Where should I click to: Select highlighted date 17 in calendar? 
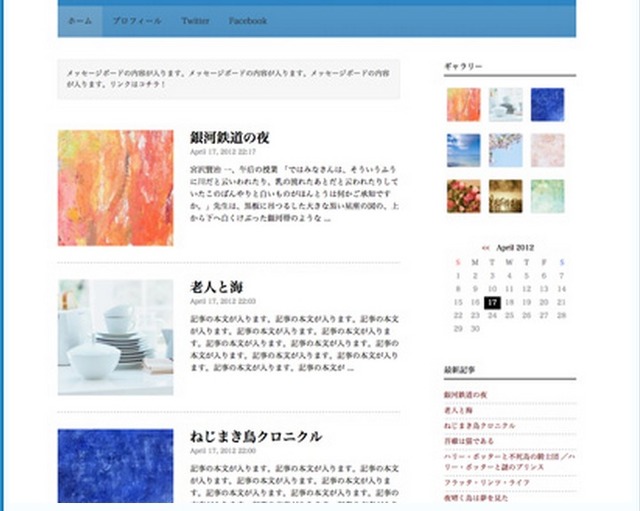pyautogui.click(x=492, y=302)
